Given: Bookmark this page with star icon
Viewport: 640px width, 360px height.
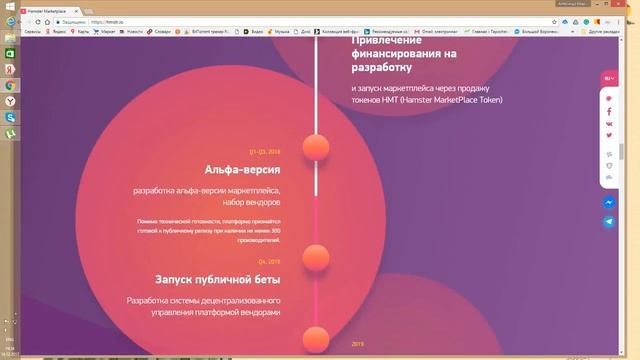Looking at the screenshot, I should [554, 22].
